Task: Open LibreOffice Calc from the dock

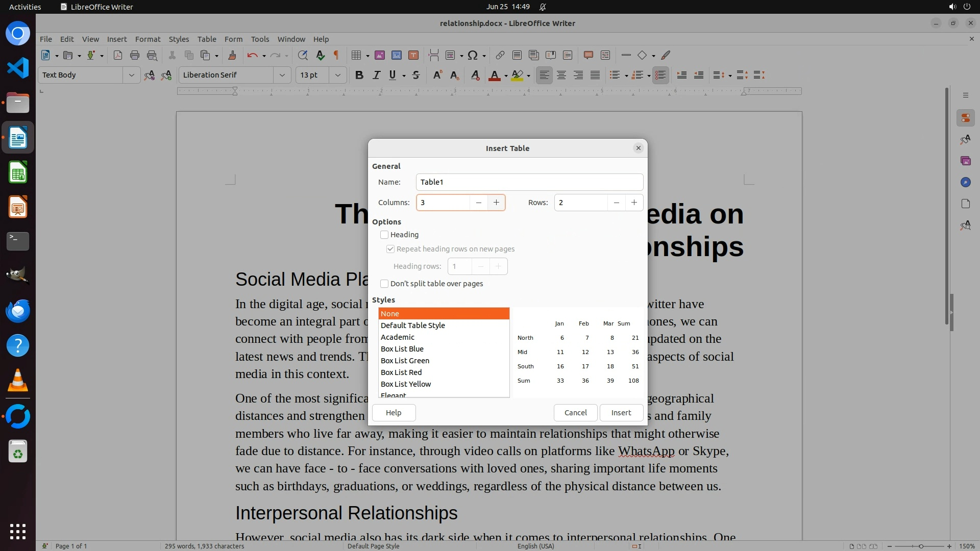Action: tap(18, 172)
